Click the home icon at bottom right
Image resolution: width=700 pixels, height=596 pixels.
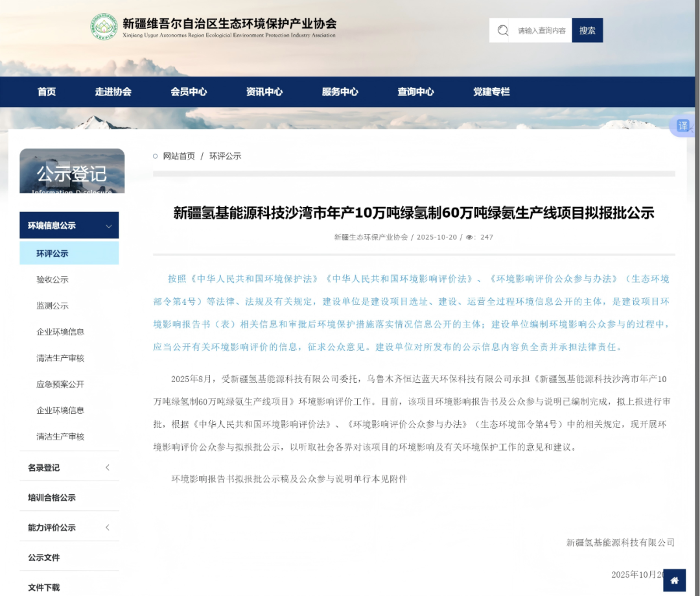click(x=674, y=580)
